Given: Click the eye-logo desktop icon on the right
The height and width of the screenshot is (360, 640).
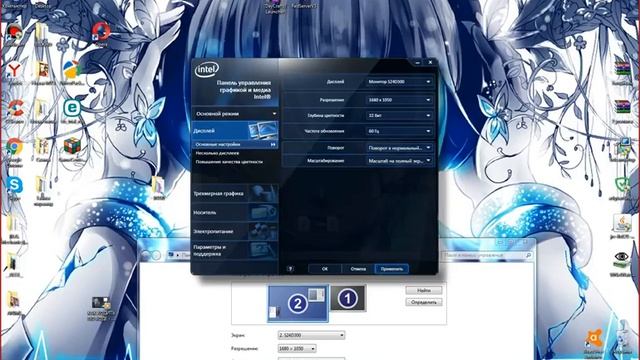Looking at the screenshot, I should click(621, 260).
